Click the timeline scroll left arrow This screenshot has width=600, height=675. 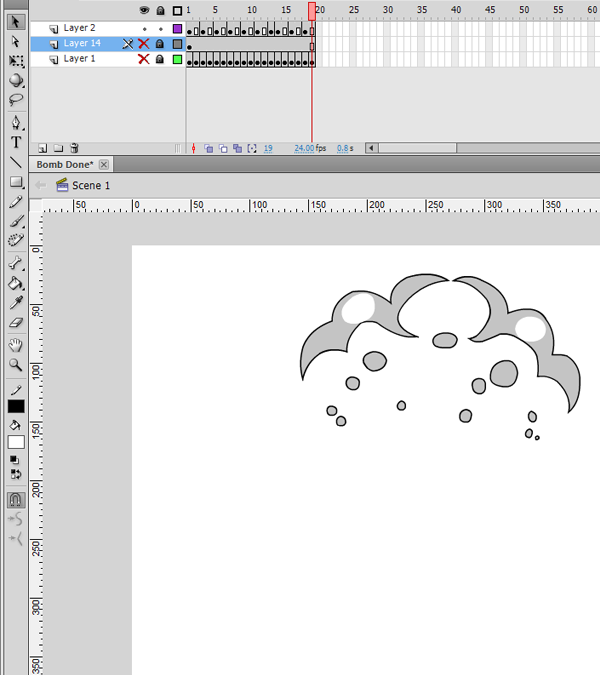tap(372, 149)
